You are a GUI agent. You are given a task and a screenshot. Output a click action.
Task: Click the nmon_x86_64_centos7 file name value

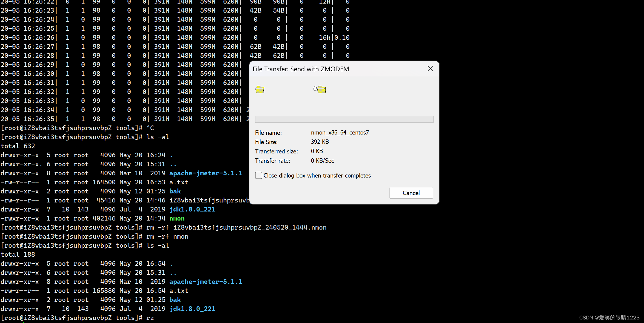[x=340, y=133]
